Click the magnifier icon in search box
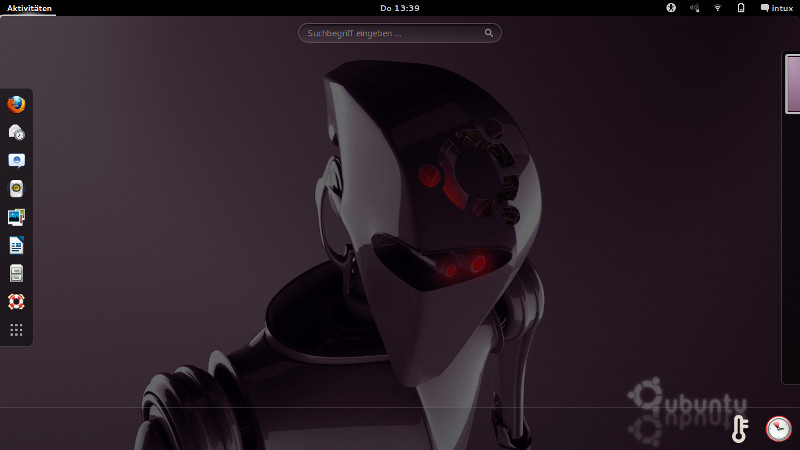The image size is (800, 450). click(489, 33)
